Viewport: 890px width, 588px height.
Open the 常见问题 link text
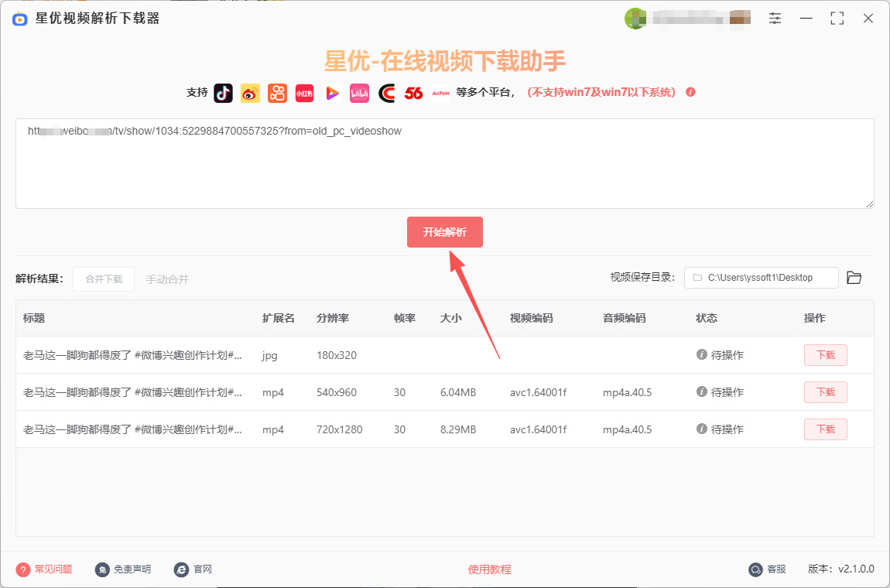pos(53,569)
